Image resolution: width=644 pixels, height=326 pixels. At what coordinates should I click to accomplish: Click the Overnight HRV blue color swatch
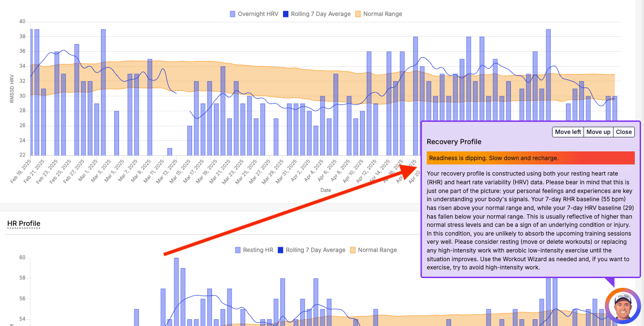233,14
